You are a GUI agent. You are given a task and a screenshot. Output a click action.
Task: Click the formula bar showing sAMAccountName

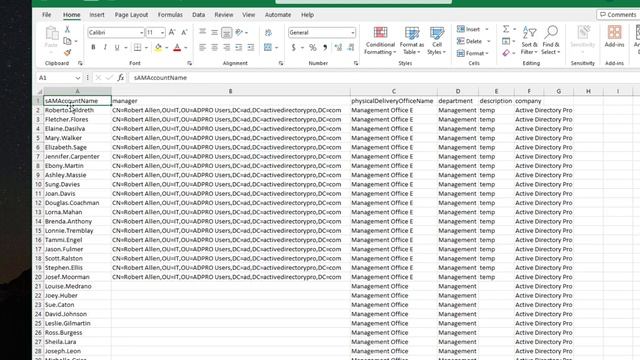(x=384, y=78)
